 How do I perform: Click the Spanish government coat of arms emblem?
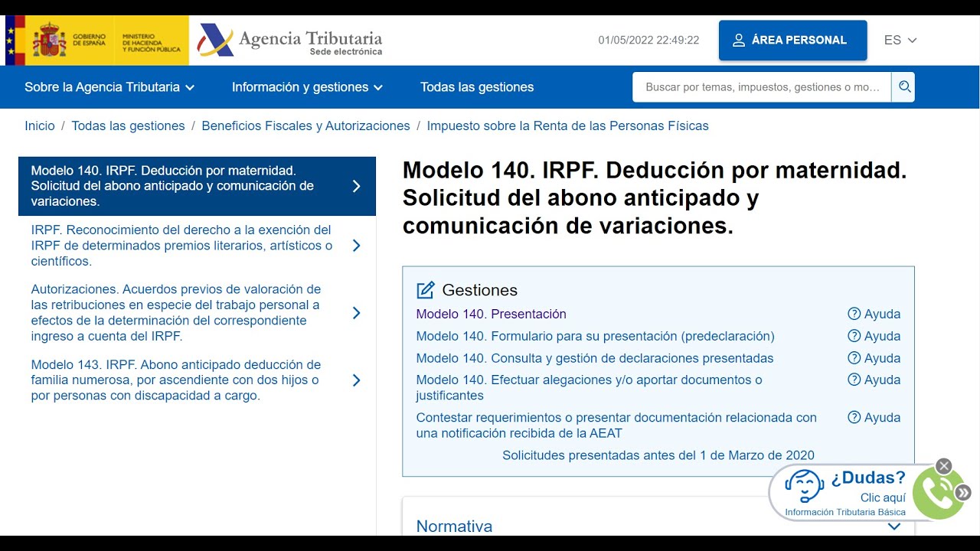pos(51,38)
